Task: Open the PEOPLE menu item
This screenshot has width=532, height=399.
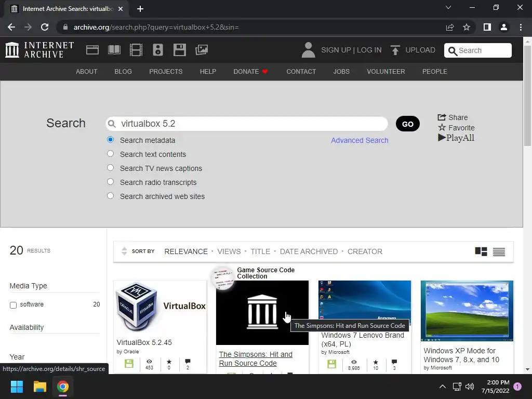Action: 435,72
